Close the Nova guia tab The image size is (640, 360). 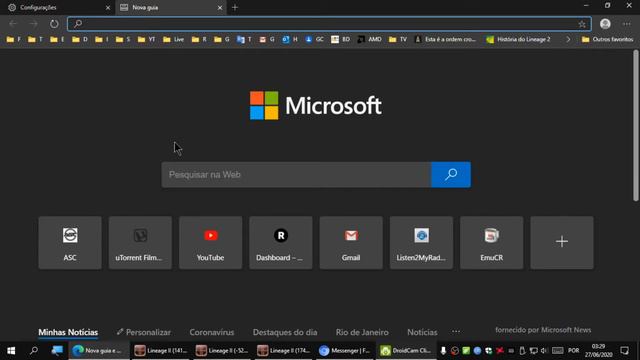(220, 7)
